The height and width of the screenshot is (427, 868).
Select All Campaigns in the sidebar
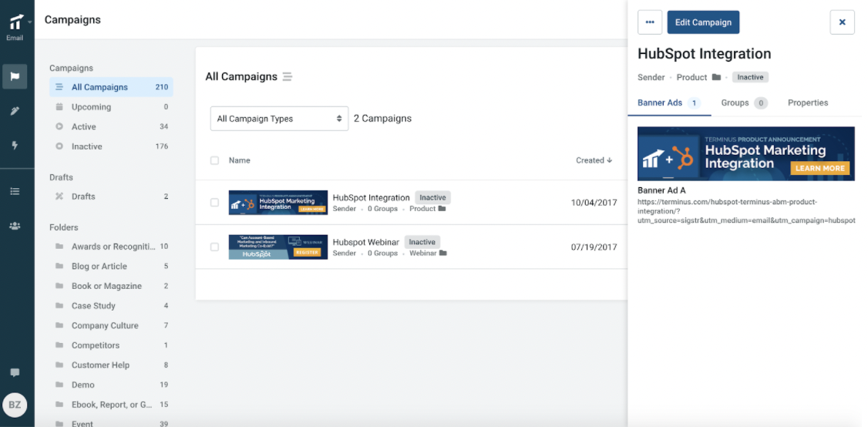111,87
